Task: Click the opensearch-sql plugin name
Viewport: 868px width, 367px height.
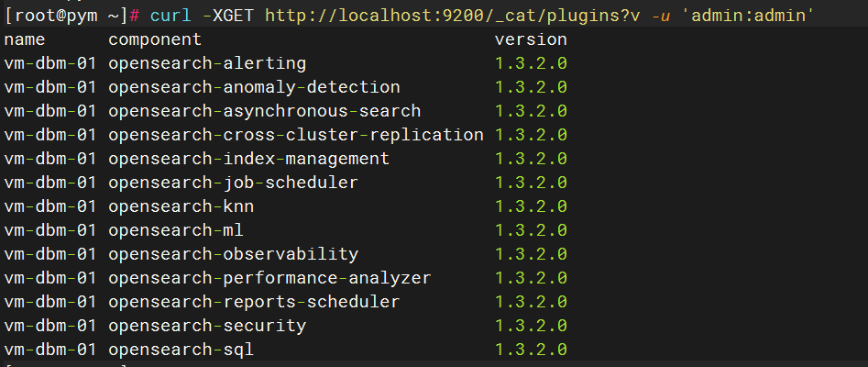Action: click(x=181, y=350)
